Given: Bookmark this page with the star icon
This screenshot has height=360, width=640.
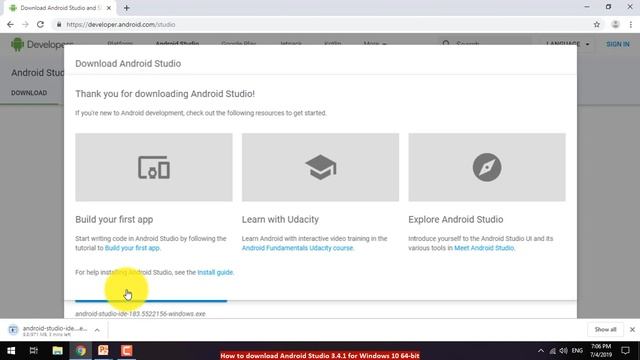Looking at the screenshot, I should (x=597, y=24).
